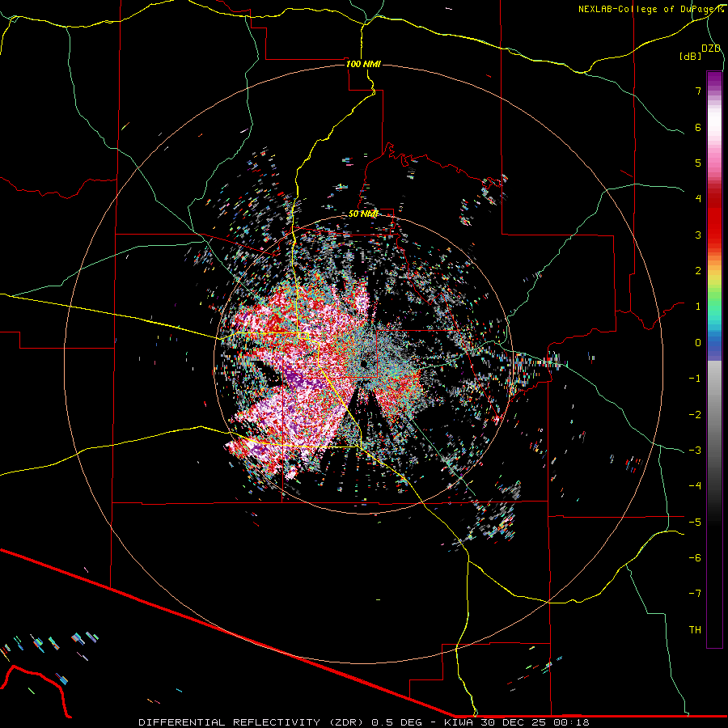Click the -5 value on color scale
Viewport: 728px width, 728px height.
pyautogui.click(x=695, y=522)
